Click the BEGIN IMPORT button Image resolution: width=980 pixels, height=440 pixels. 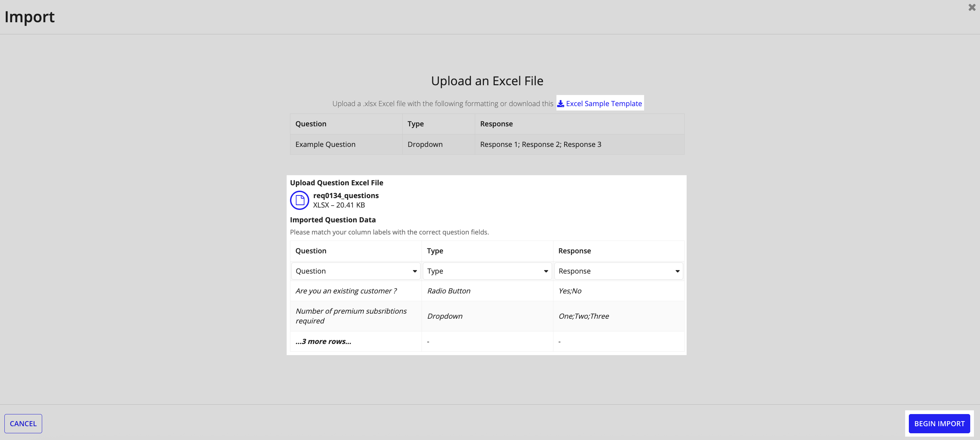pos(939,423)
